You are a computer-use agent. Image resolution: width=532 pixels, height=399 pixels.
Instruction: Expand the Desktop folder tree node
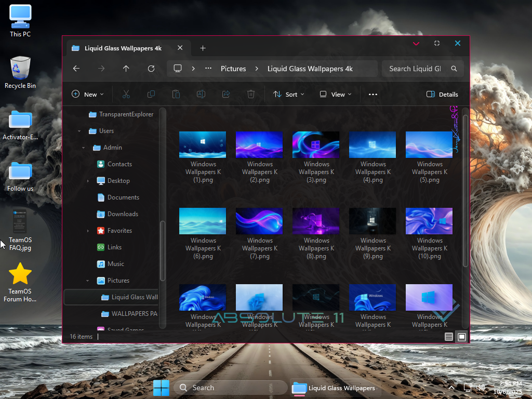(88, 181)
